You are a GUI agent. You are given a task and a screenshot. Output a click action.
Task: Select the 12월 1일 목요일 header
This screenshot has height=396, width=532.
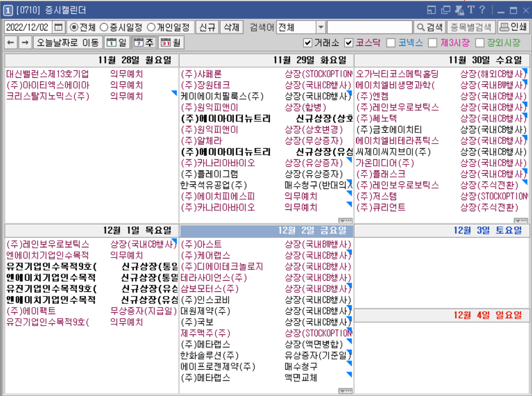coord(92,230)
